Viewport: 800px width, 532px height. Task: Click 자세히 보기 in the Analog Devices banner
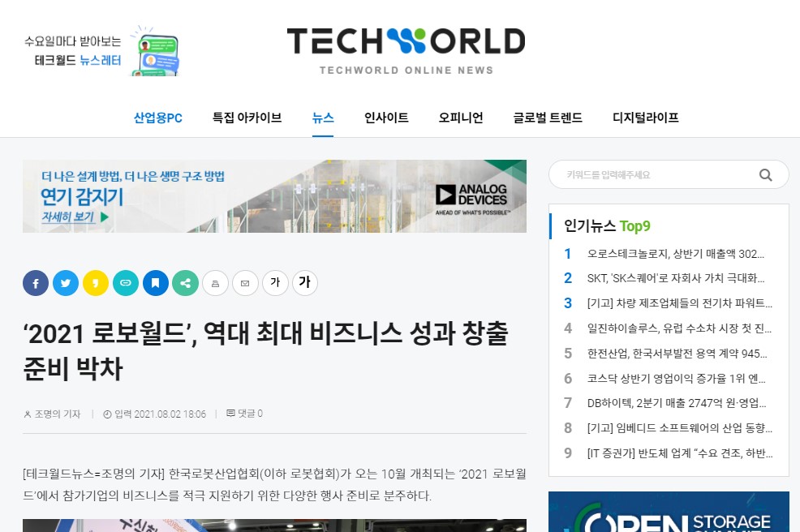point(75,217)
